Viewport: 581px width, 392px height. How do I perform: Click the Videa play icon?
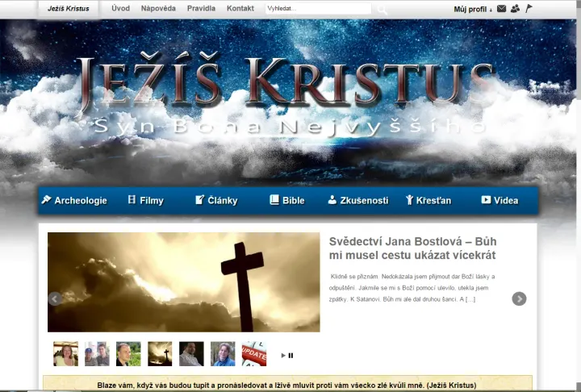tap(486, 200)
